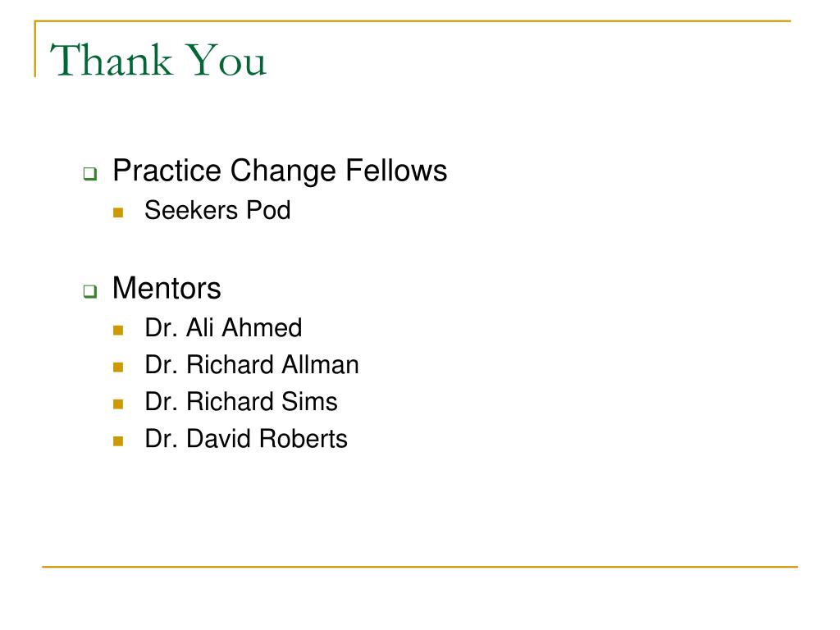Click gold bullet beside Dr. Richard Sims
840x630 pixels.
118,404
